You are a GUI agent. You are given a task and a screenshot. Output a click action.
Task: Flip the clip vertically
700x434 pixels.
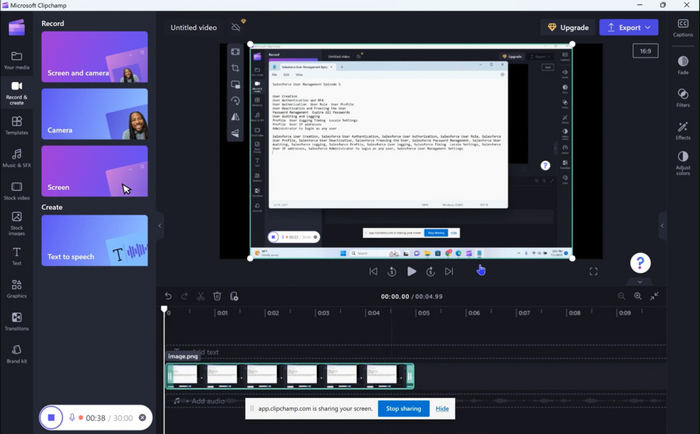coord(235,133)
